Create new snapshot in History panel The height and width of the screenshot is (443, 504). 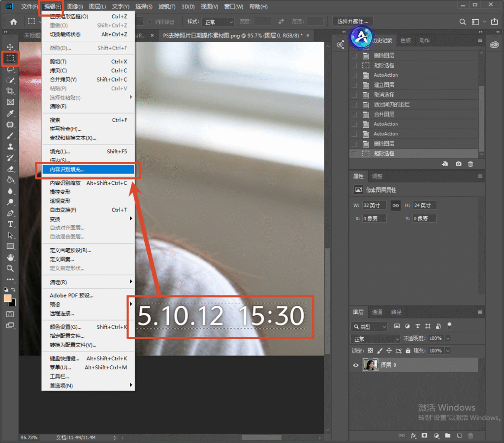pyautogui.click(x=458, y=164)
